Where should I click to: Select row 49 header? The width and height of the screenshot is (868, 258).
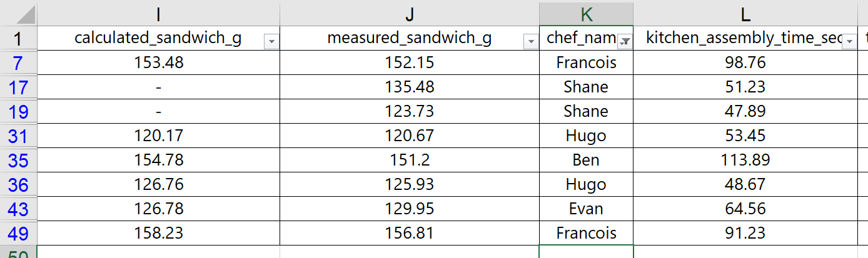coord(18,233)
